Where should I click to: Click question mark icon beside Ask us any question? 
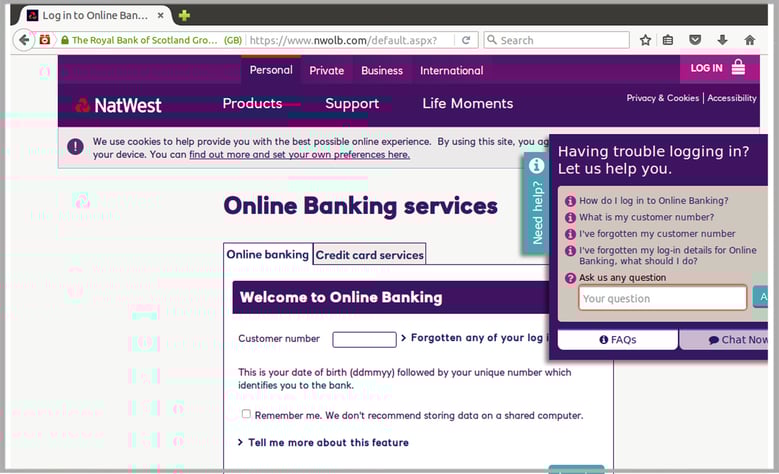tap(570, 278)
